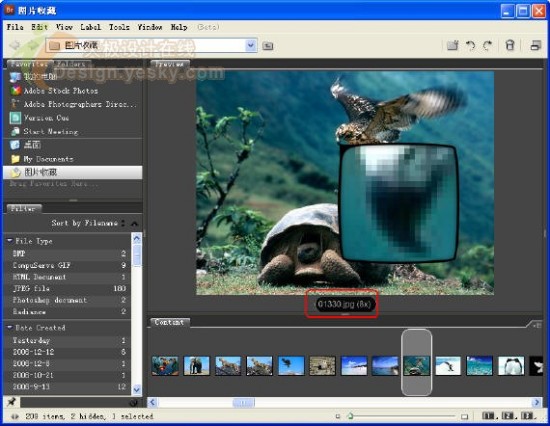Screen dimensions: 550x426
Task: Select workspace layout button 1
Action: click(488, 416)
